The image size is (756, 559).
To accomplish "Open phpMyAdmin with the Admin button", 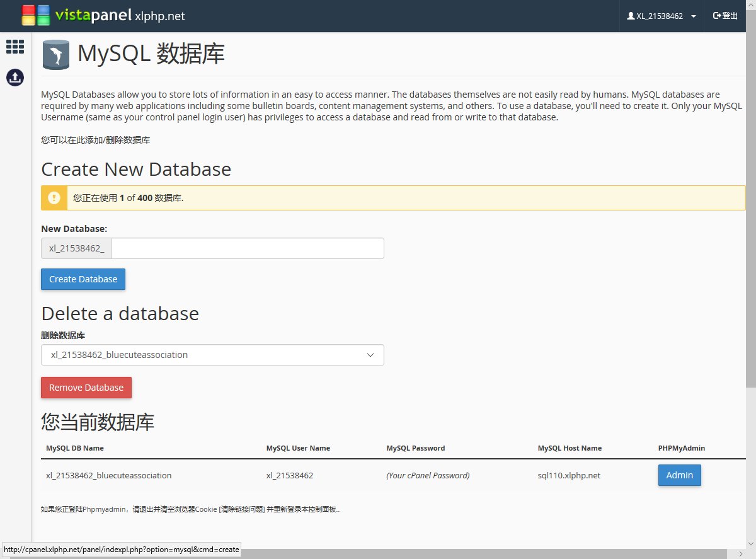I will click(x=680, y=475).
